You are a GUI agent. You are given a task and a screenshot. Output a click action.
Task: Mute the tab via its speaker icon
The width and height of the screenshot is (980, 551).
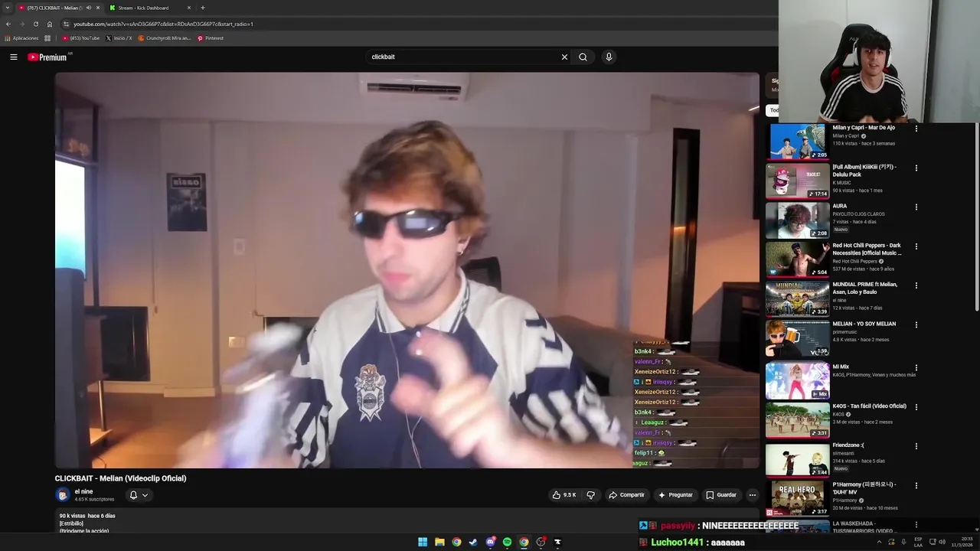pyautogui.click(x=89, y=8)
